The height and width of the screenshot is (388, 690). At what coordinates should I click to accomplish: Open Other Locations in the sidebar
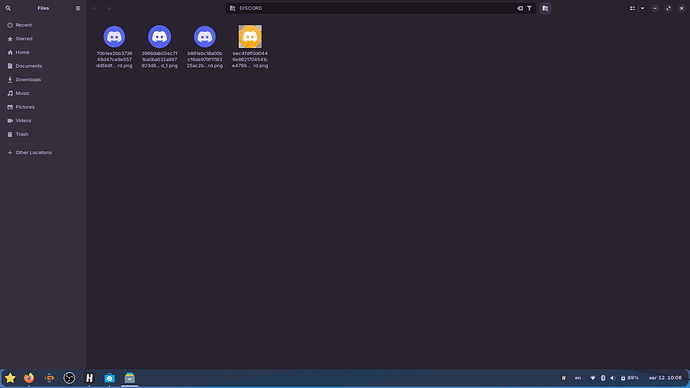(43, 153)
